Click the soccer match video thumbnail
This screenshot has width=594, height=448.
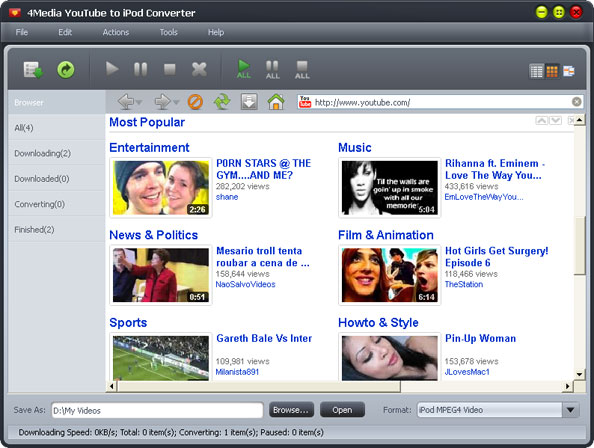pos(161,358)
